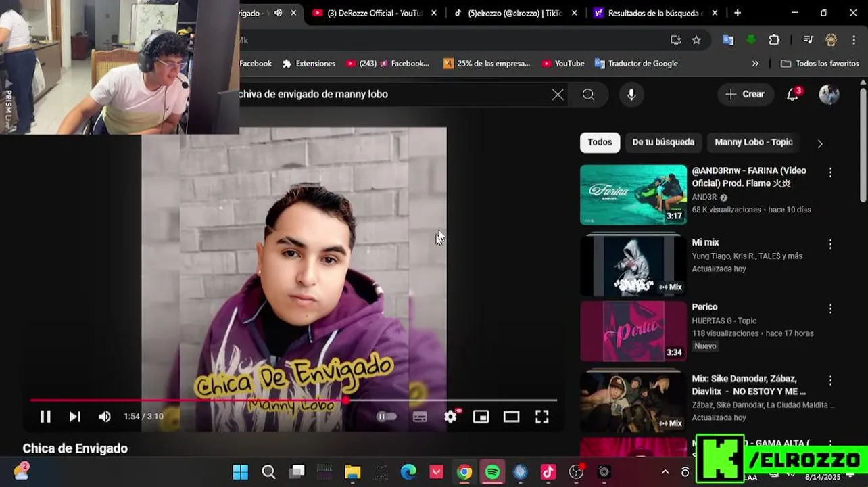
Task: Select the De tu búsqueda chip
Action: tap(663, 142)
